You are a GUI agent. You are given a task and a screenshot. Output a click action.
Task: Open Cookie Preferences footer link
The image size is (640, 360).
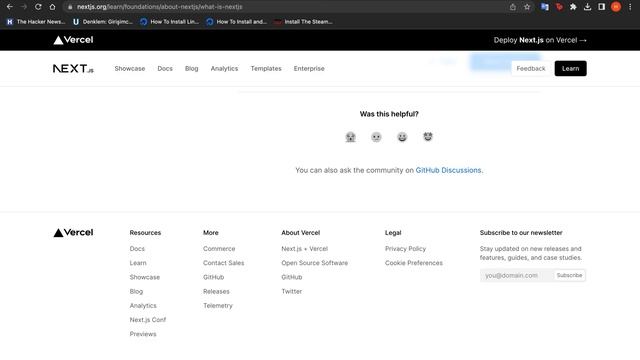click(413, 263)
